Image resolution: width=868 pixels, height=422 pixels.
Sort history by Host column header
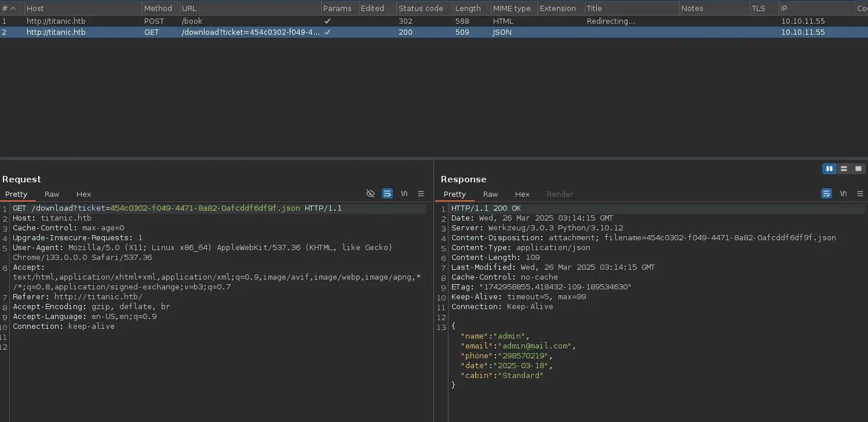coord(83,8)
